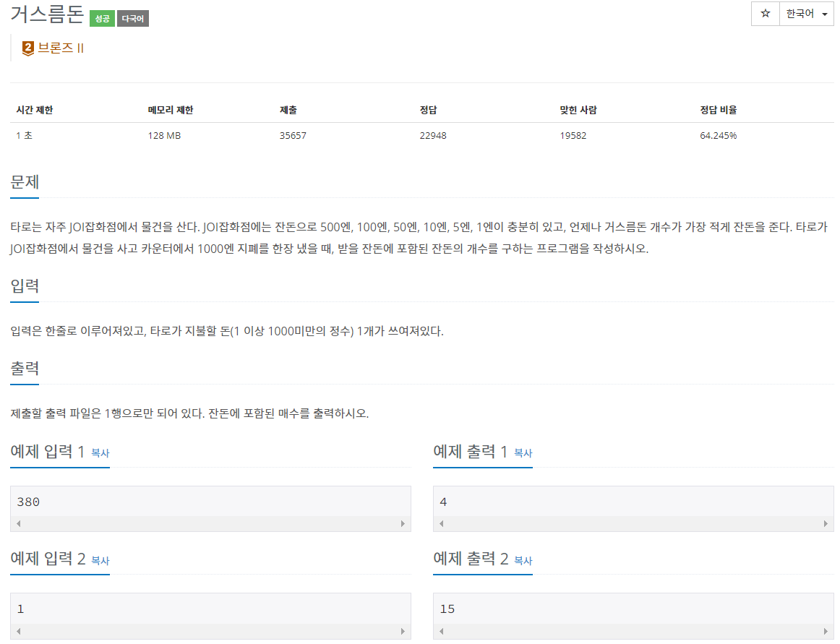840x644 pixels.
Task: Click left scroll arrow in example input 2
Action: click(x=19, y=631)
